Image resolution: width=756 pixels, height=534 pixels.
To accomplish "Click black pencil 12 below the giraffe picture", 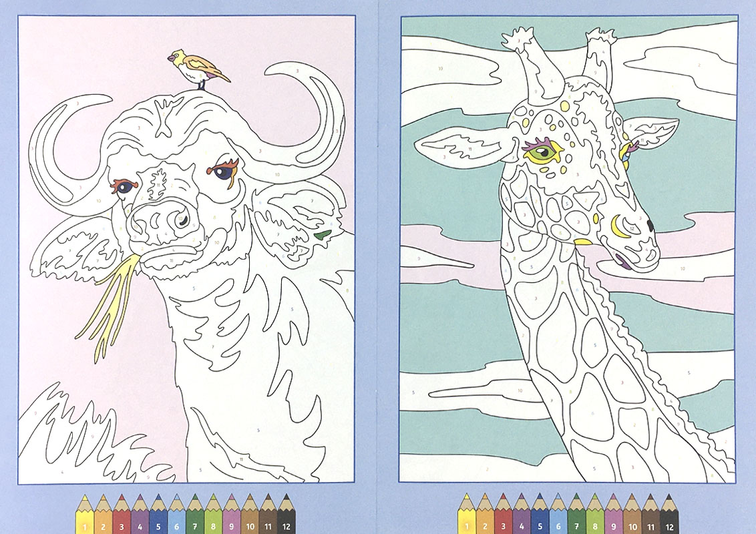I will (669, 514).
